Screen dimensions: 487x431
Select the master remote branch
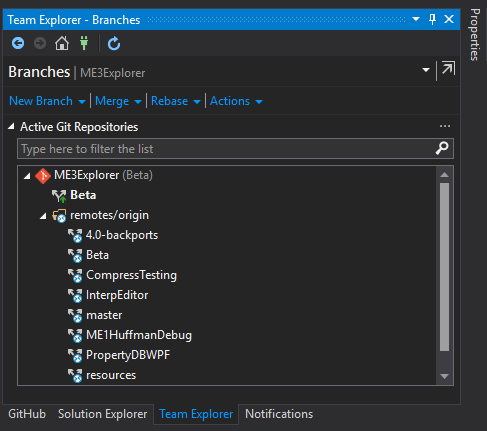point(104,315)
